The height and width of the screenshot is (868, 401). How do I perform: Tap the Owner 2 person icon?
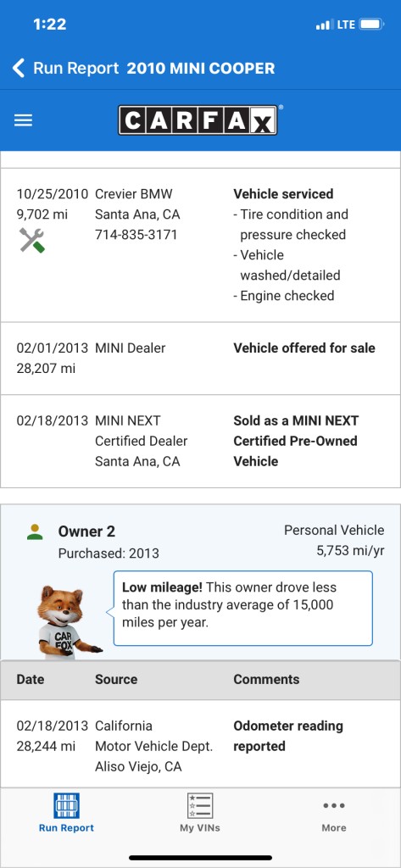[35, 532]
